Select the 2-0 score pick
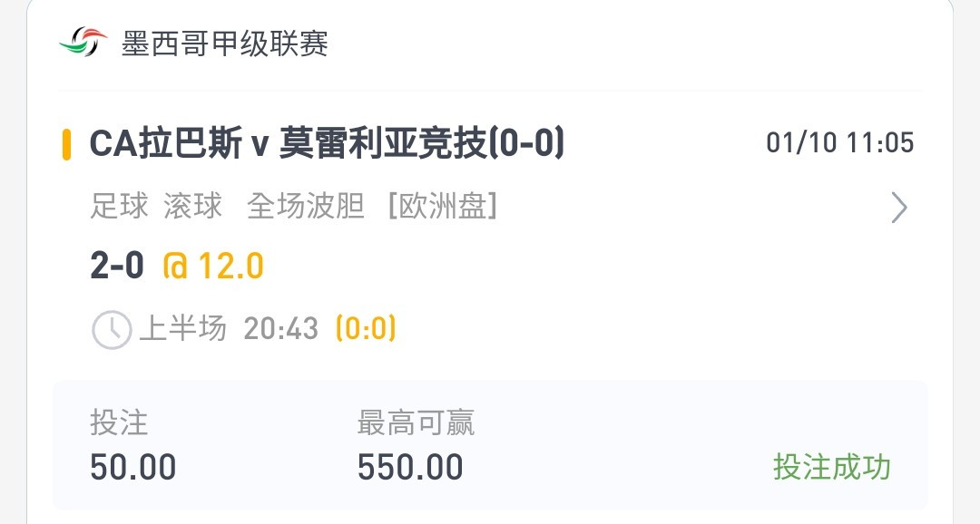This screenshot has height=524, width=980. [x=117, y=266]
